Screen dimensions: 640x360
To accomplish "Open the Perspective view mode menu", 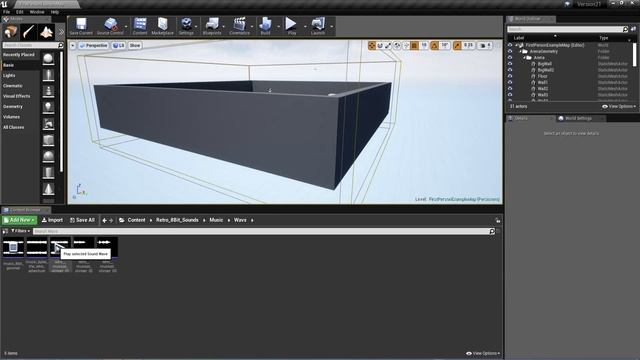I will (x=94, y=46).
